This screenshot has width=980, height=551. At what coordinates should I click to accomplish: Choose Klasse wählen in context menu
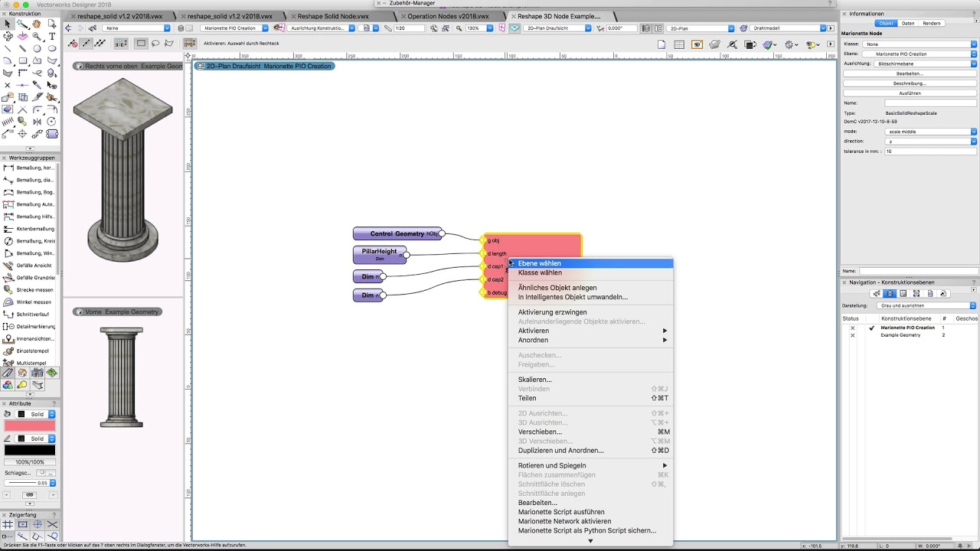pyautogui.click(x=590, y=272)
